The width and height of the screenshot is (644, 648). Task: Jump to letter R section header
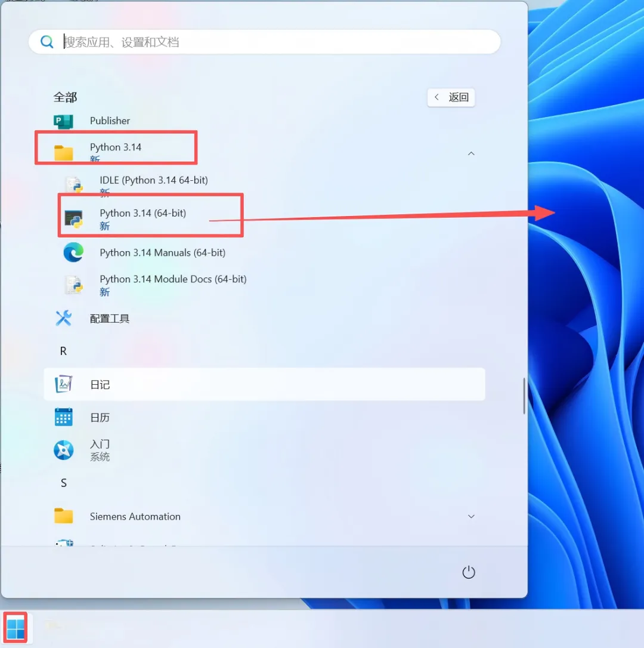tap(63, 351)
